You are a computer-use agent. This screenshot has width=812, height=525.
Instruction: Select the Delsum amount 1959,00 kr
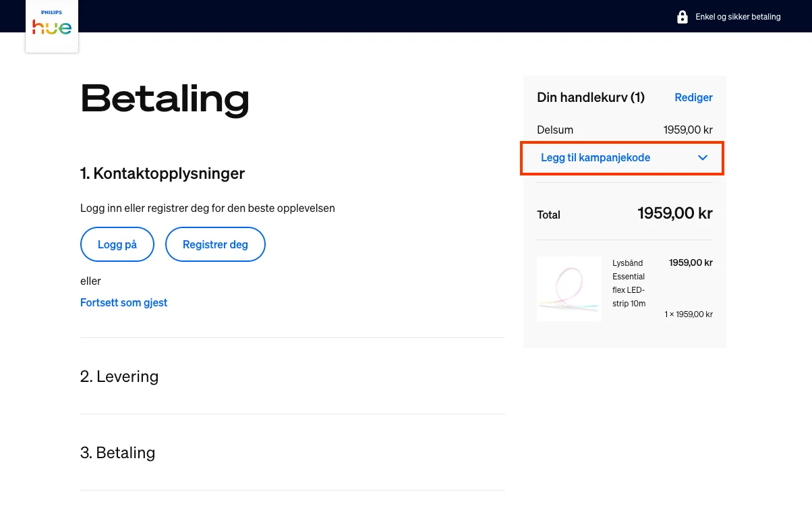point(688,130)
